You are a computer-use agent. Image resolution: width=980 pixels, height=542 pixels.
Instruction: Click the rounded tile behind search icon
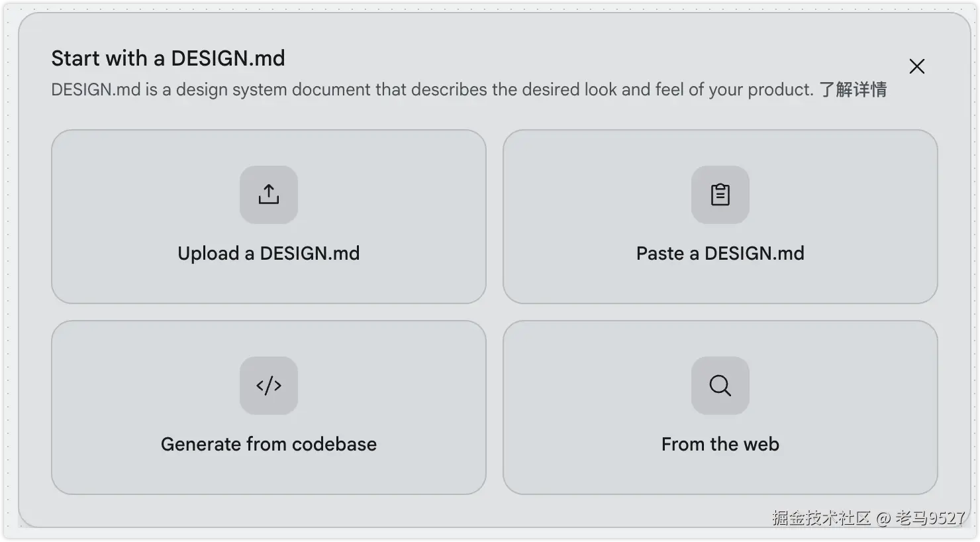tap(720, 386)
